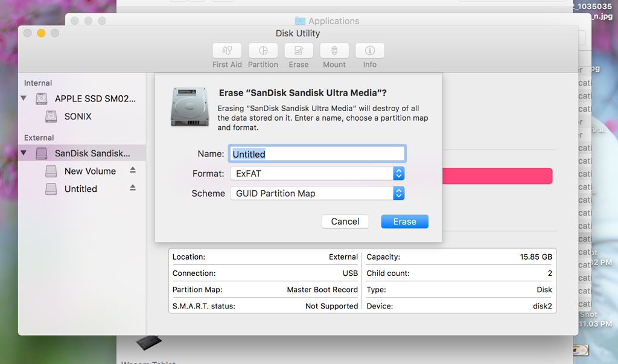
Task: Select the New Volume disk icon
Action: 51,171
